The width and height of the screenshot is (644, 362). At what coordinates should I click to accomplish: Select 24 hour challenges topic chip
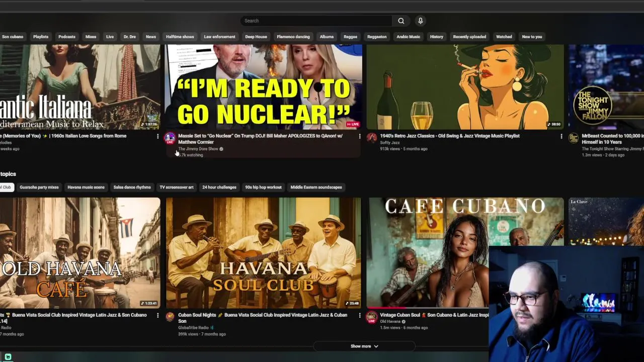(219, 187)
